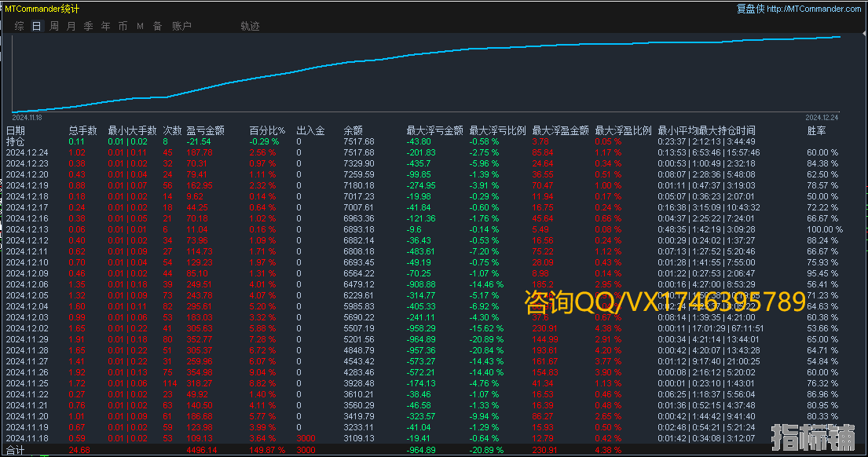Select the 2024.12.17 date row
The width and height of the screenshot is (868, 457).
point(27,207)
